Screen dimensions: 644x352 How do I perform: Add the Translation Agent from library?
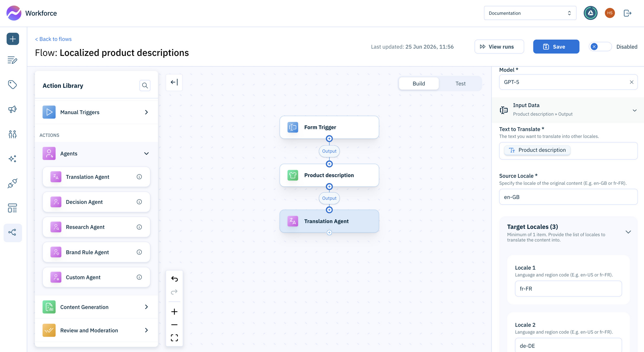coord(96,177)
